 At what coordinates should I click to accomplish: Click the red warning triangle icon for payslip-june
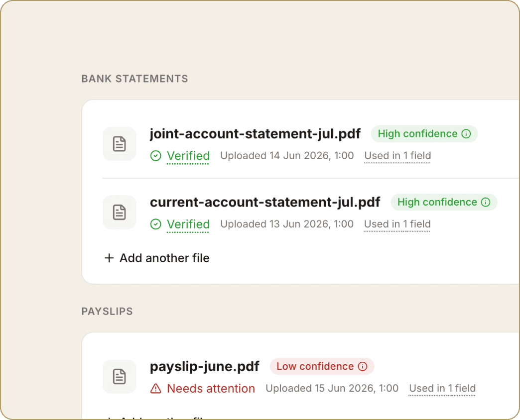pos(155,388)
